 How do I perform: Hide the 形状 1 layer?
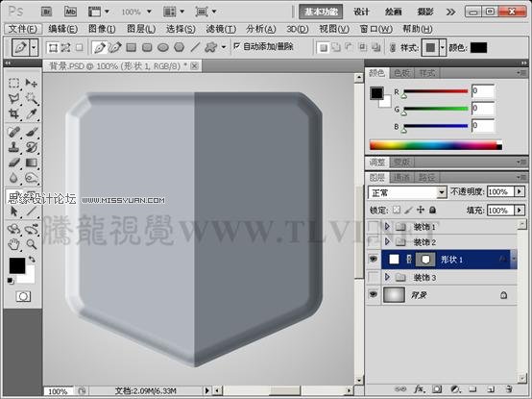374,260
